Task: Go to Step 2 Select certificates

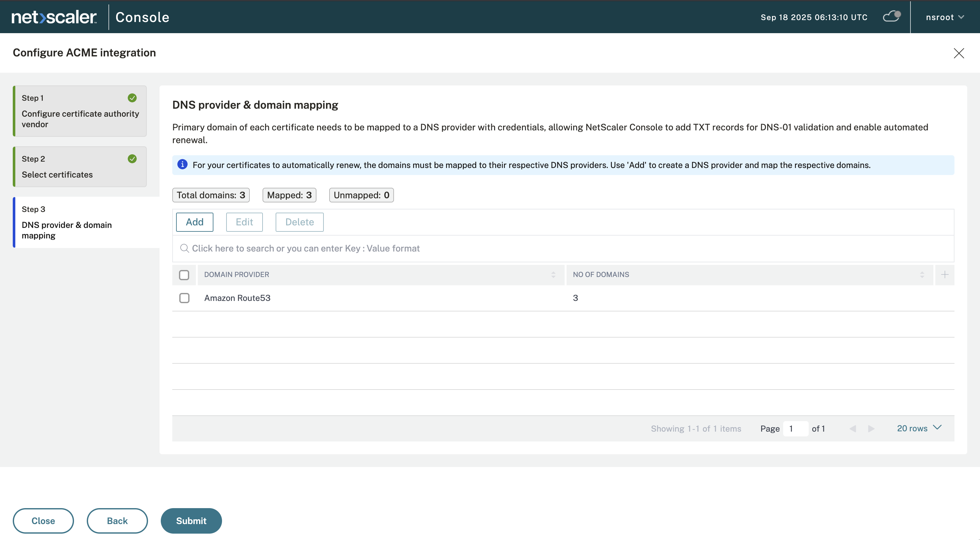Action: click(x=80, y=167)
